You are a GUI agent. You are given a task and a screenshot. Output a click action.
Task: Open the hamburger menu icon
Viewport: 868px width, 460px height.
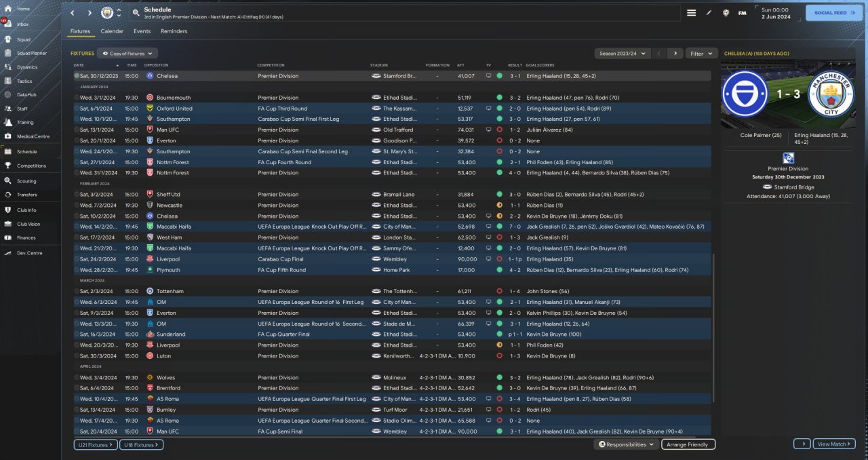coord(691,13)
